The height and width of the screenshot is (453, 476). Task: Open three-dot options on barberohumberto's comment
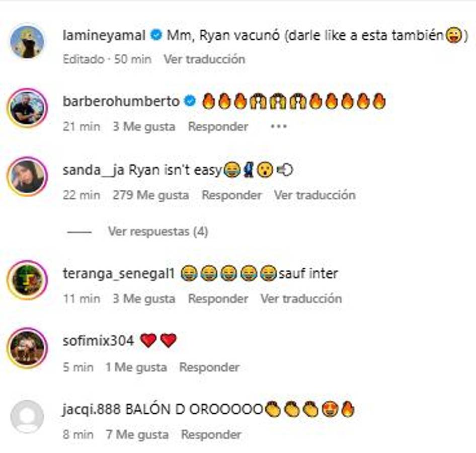coord(279,126)
